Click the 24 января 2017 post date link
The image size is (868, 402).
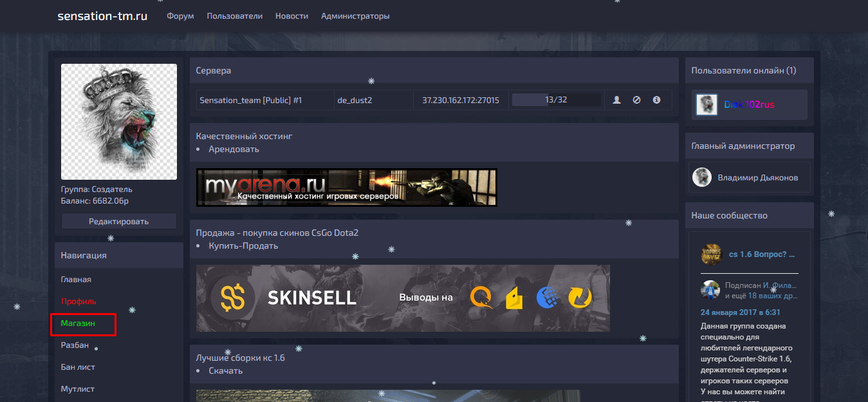(741, 312)
